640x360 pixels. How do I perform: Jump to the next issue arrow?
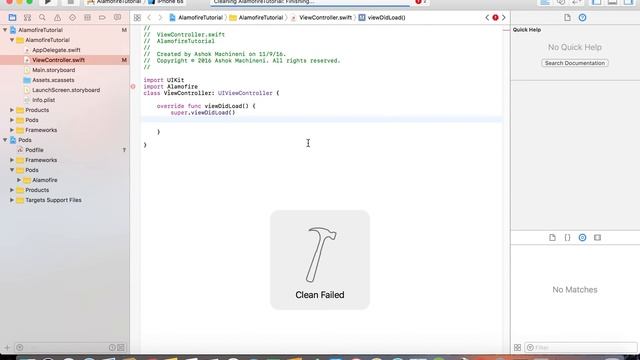point(504,18)
